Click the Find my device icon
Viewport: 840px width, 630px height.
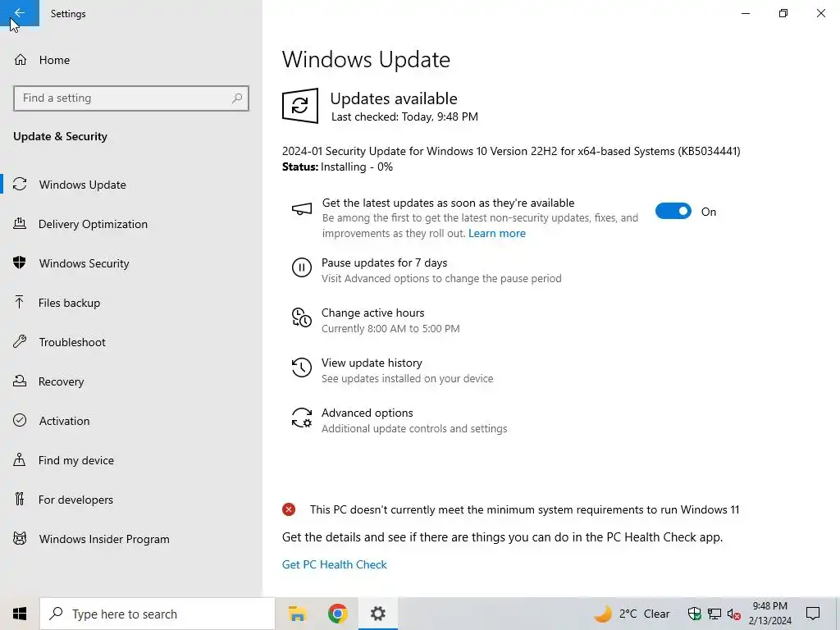[20, 460]
